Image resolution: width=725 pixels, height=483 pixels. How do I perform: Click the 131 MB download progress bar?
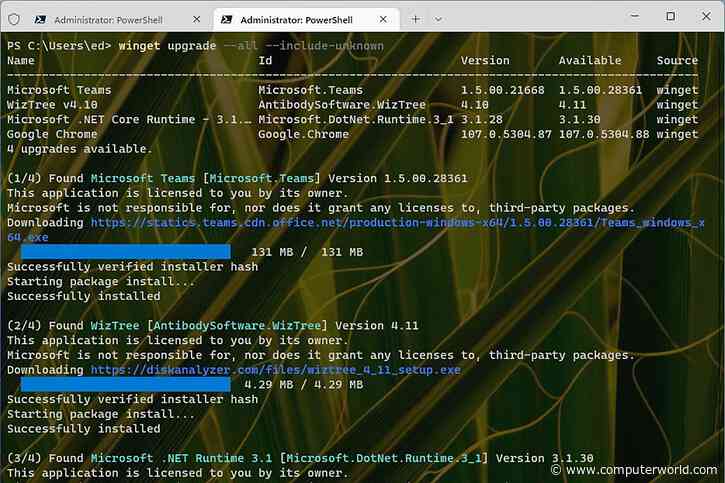tap(125, 251)
